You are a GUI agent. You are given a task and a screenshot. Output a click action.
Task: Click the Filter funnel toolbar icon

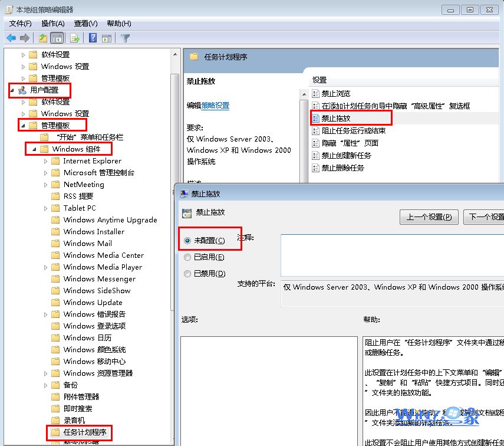pyautogui.click(x=125, y=38)
